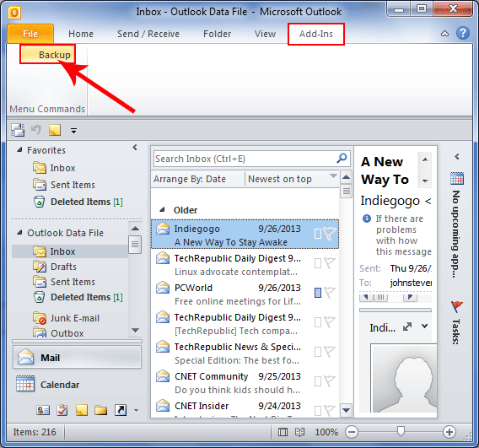Switch to the Home tab
The width and height of the screenshot is (479, 448).
pos(81,34)
